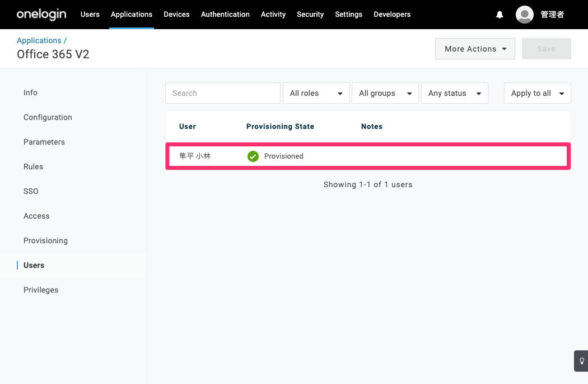
Task: Click the Search users field
Action: [223, 93]
